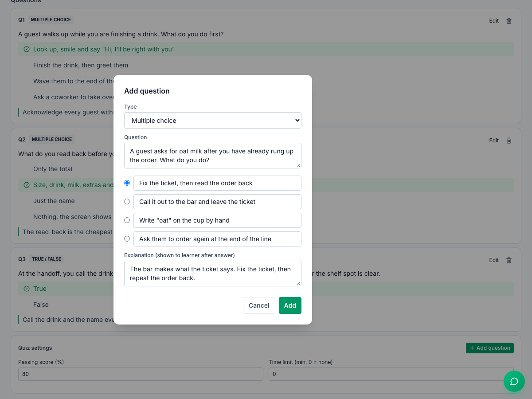
Task: Cancel the Add question dialog
Action: tap(259, 305)
